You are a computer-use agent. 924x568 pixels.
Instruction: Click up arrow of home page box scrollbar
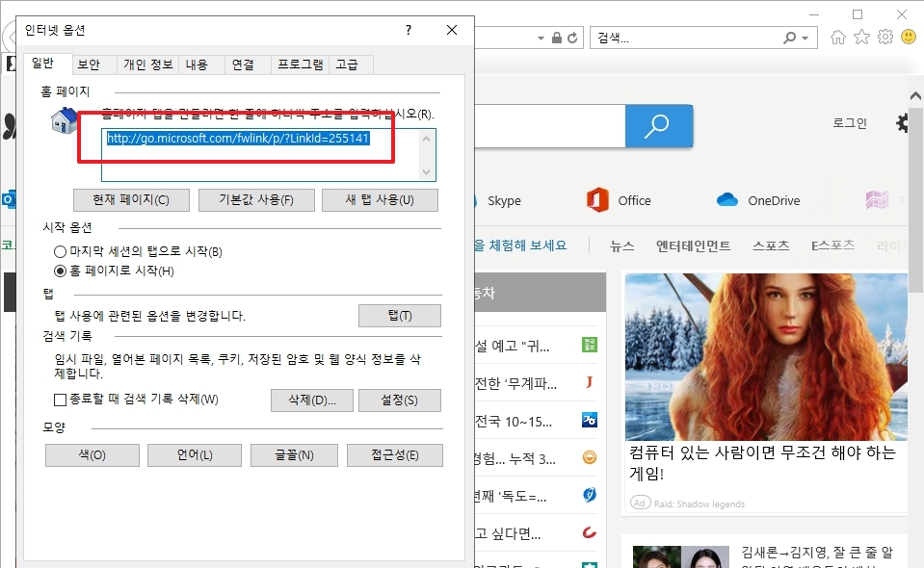coord(427,139)
